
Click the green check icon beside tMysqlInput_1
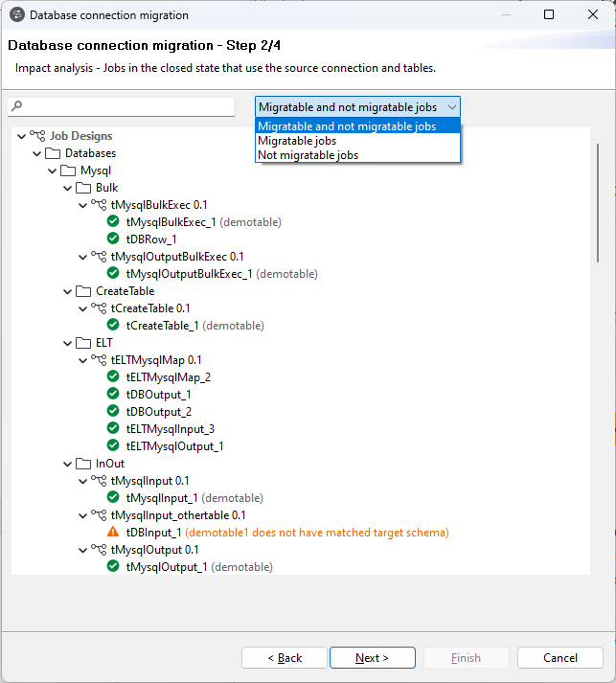pyautogui.click(x=113, y=497)
